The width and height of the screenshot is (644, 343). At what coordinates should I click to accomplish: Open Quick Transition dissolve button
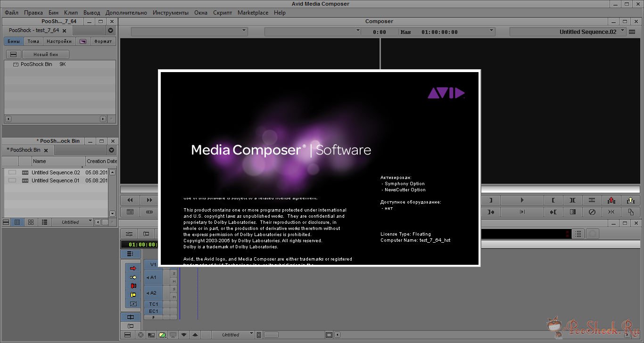pos(573,212)
